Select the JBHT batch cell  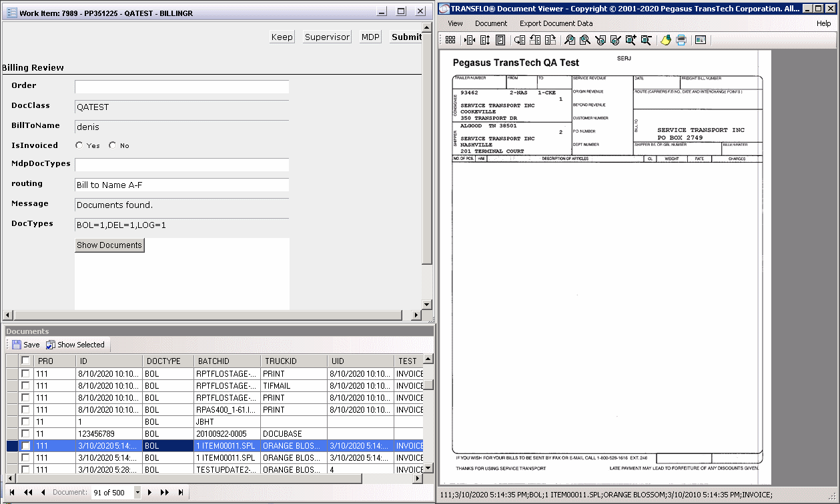click(x=227, y=422)
